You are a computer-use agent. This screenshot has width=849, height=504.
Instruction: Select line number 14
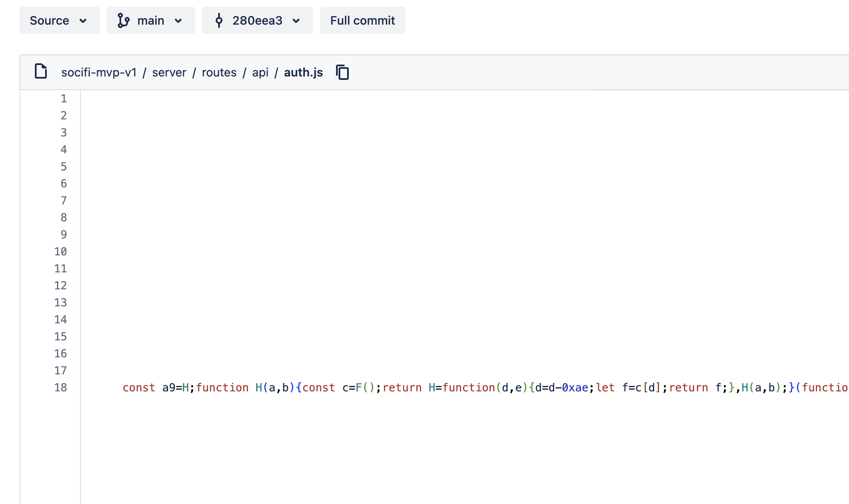[x=60, y=320]
